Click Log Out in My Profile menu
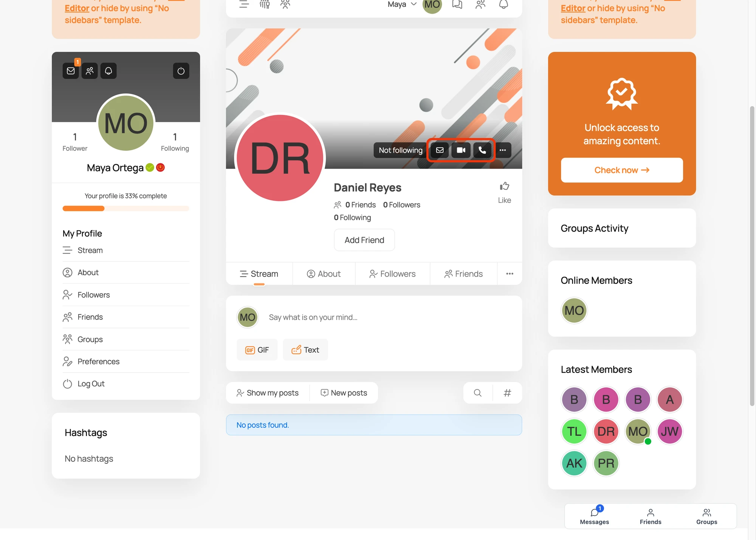 (x=126, y=384)
